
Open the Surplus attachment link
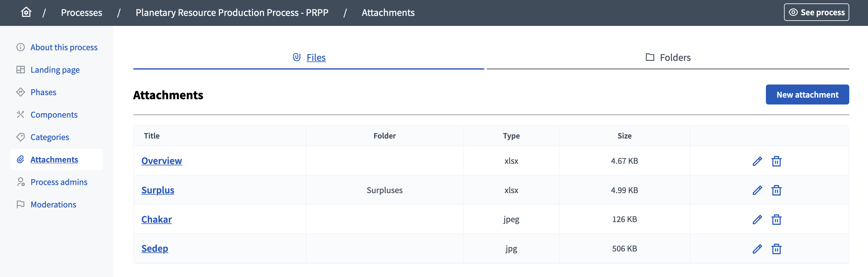pyautogui.click(x=158, y=190)
